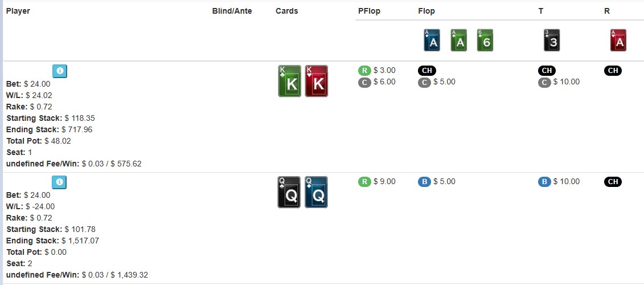Image resolution: width=644 pixels, height=285 pixels.
Task: Click the blue B badge beside $5.00
Action: [x=424, y=182]
